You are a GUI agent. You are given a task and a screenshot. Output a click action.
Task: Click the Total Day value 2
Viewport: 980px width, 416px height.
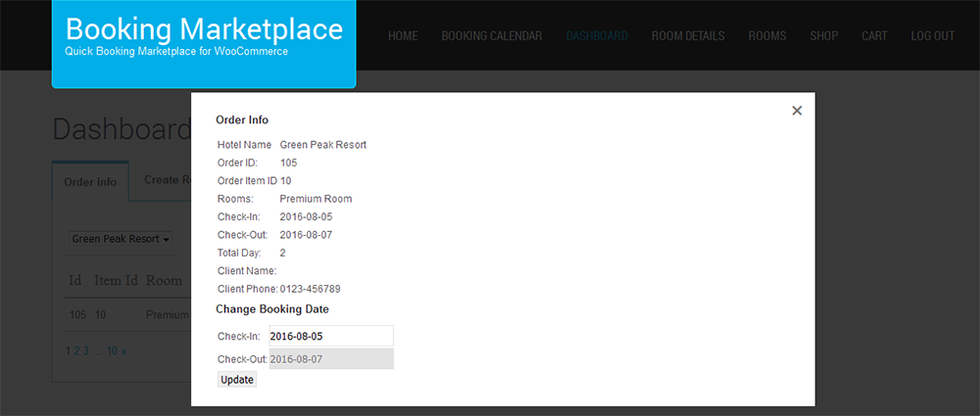(x=282, y=253)
